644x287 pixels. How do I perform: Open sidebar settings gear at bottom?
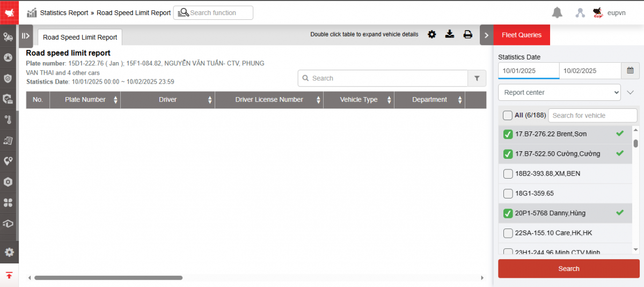pyautogui.click(x=9, y=252)
